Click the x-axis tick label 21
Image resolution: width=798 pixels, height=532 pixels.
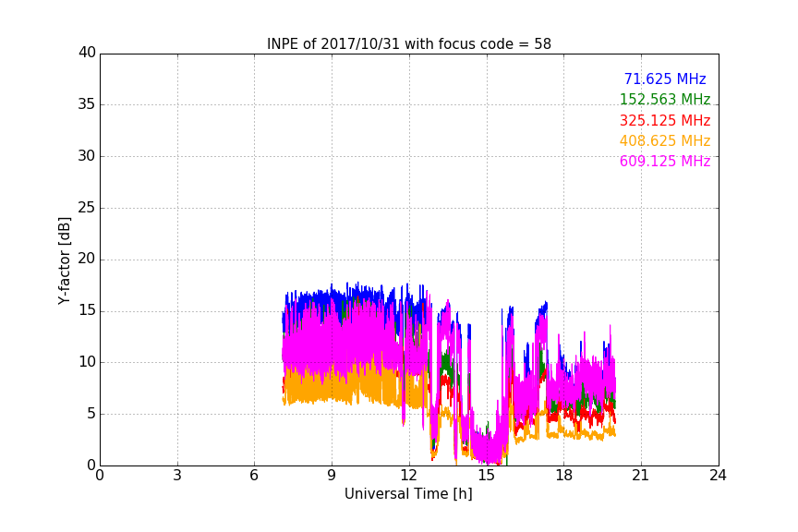[641, 476]
